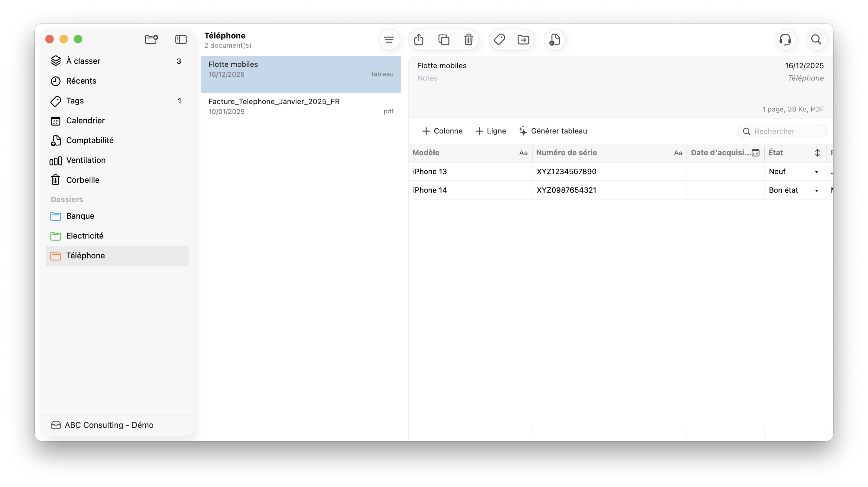Open the Banque folder

80,216
